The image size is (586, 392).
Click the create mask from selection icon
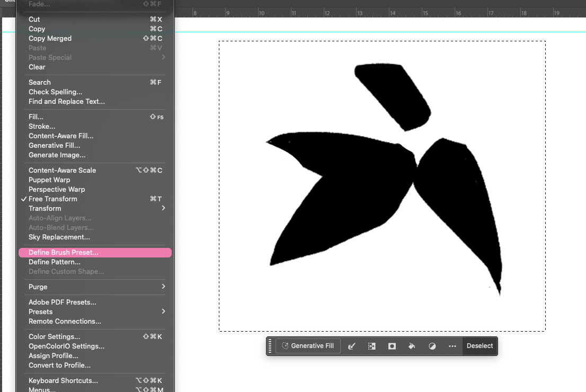(392, 346)
